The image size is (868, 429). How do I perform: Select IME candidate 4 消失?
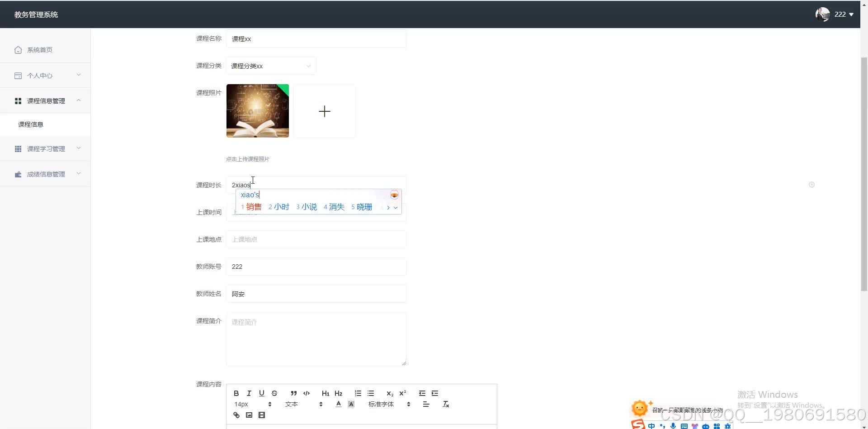[334, 207]
